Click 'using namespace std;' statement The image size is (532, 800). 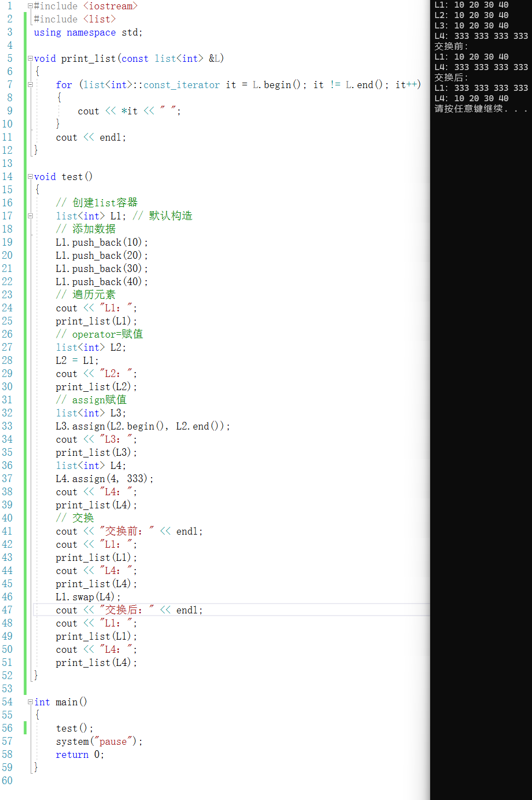(x=88, y=32)
